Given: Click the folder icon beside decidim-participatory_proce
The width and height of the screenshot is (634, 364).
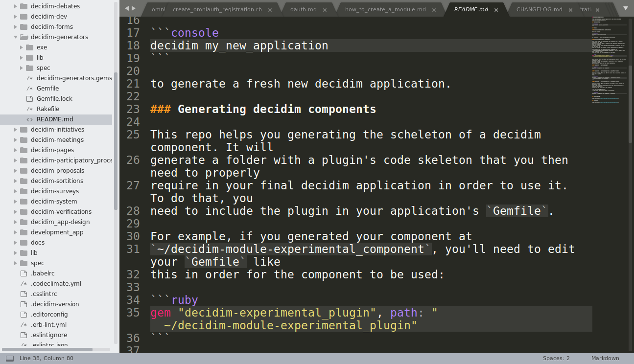Looking at the screenshot, I should (x=23, y=160).
